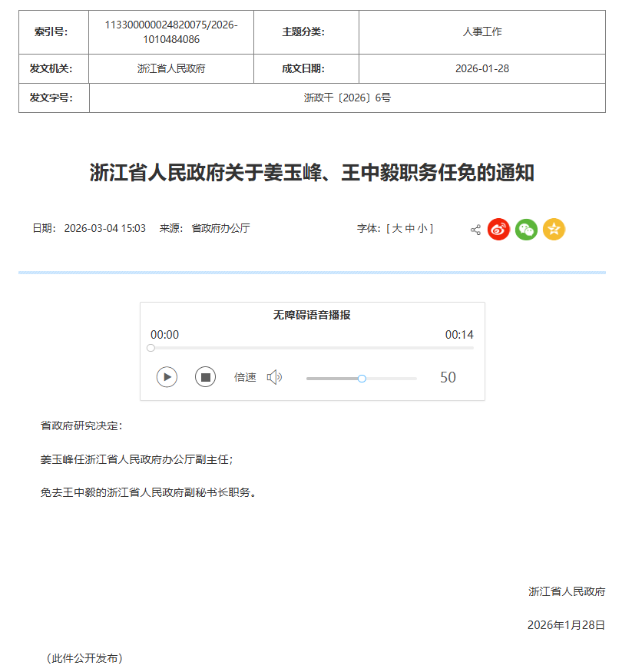The image size is (632, 672).
Task: Mute the voice broadcast speaker icon
Action: [x=274, y=377]
